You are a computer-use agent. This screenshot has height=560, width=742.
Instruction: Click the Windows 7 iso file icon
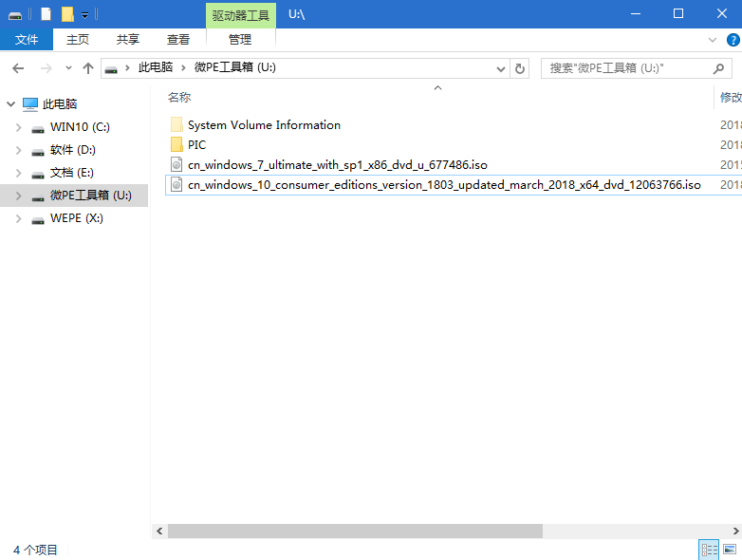(176, 164)
